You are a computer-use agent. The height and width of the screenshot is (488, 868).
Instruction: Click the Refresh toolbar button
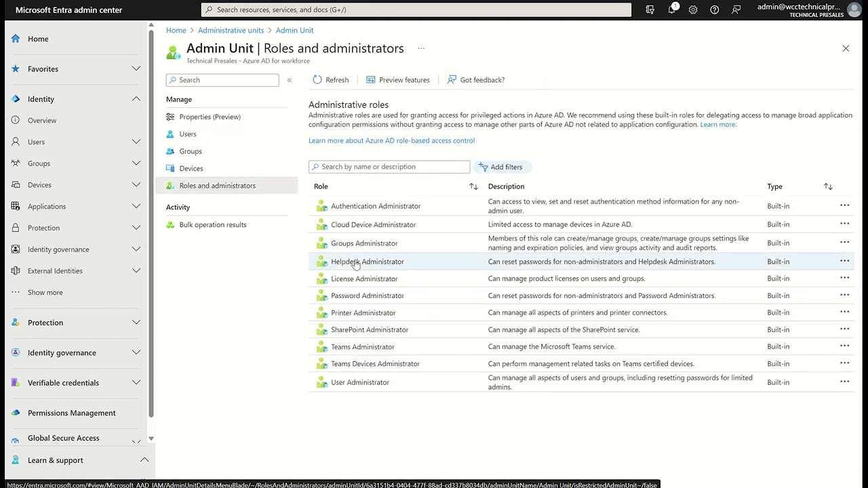pyautogui.click(x=330, y=80)
